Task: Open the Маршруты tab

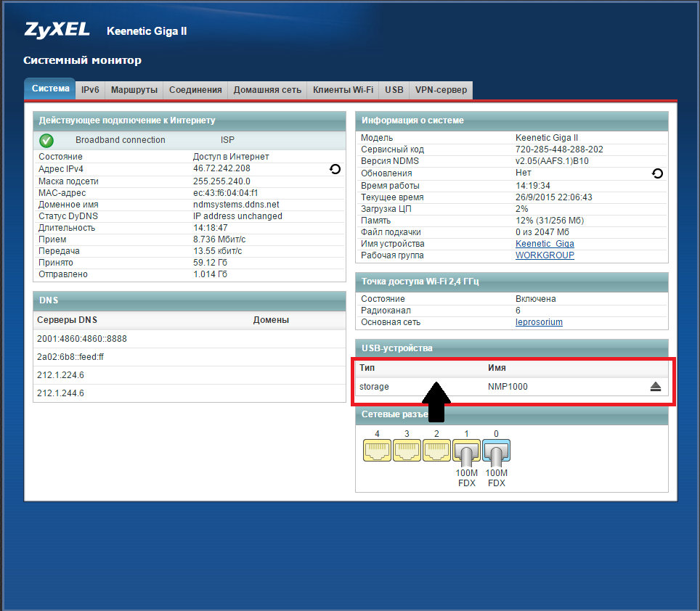Action: pos(134,90)
